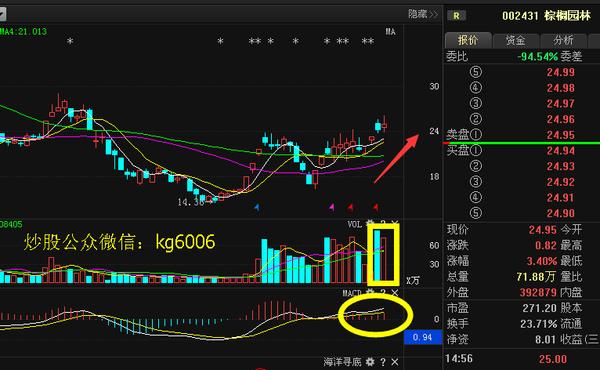Open the top-left dropdown arrow
The height and width of the screenshot is (370, 600).
point(2,15)
